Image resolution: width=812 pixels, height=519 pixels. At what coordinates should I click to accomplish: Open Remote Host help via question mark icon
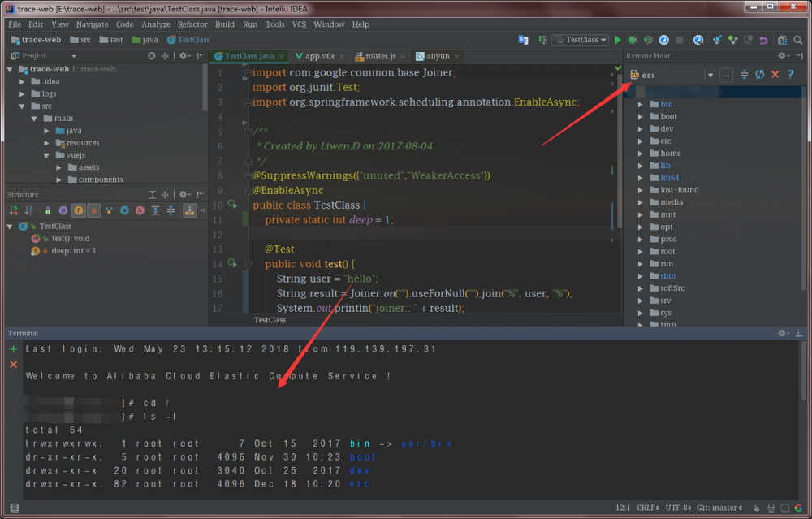click(789, 74)
